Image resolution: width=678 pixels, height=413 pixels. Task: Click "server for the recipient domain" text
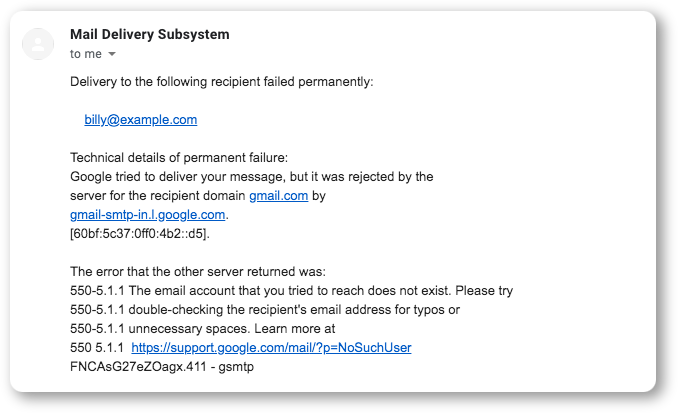click(x=157, y=196)
